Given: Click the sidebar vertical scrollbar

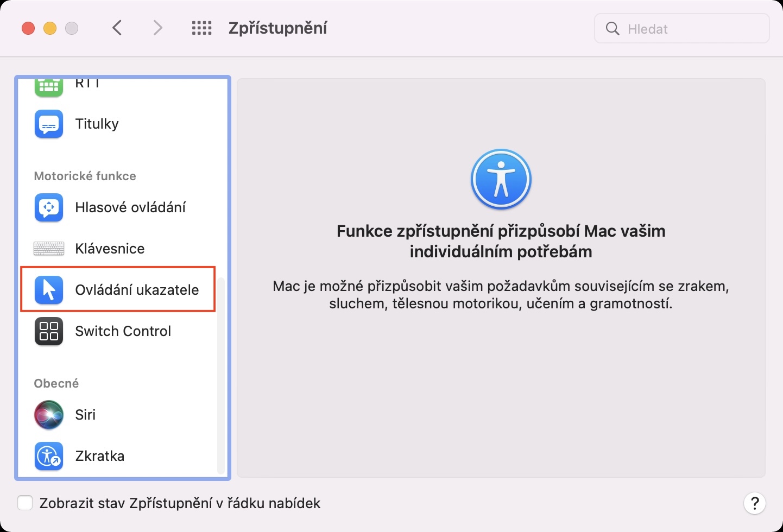Looking at the screenshot, I should (220, 375).
